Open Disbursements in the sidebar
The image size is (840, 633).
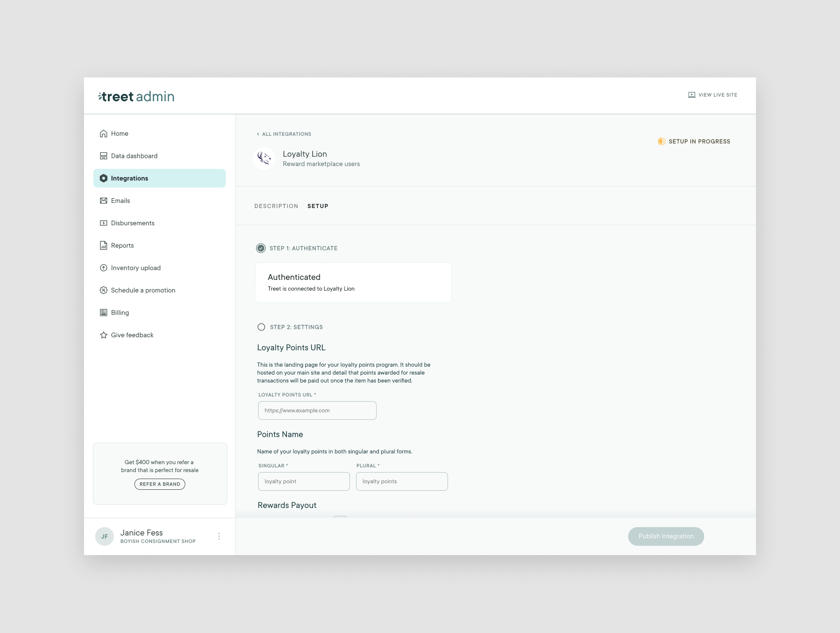click(x=160, y=223)
